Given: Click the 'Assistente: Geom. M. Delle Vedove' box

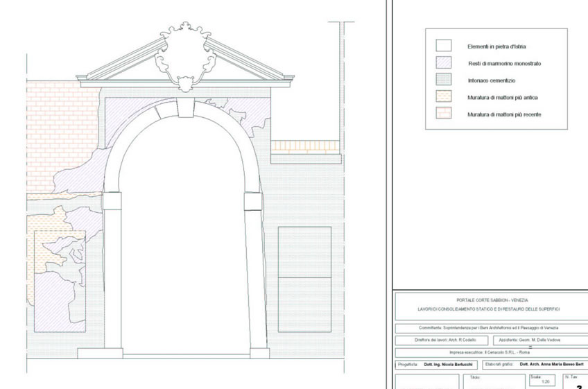Looking at the screenshot, I should point(540,340).
